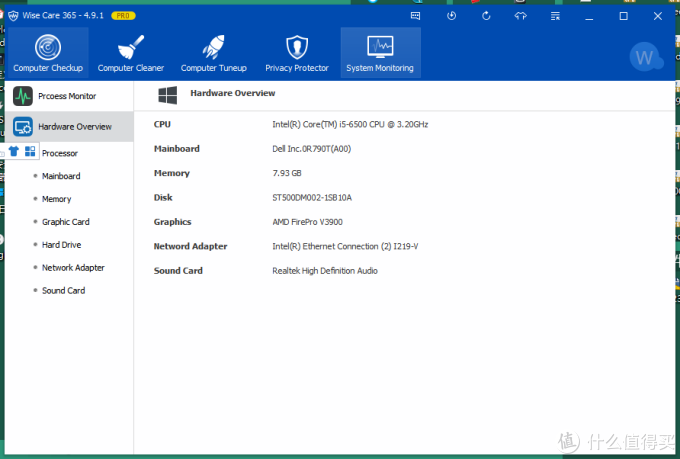Viewport: 680px width, 459px height.
Task: Maximize the Wise Care 365 window
Action: tap(623, 16)
